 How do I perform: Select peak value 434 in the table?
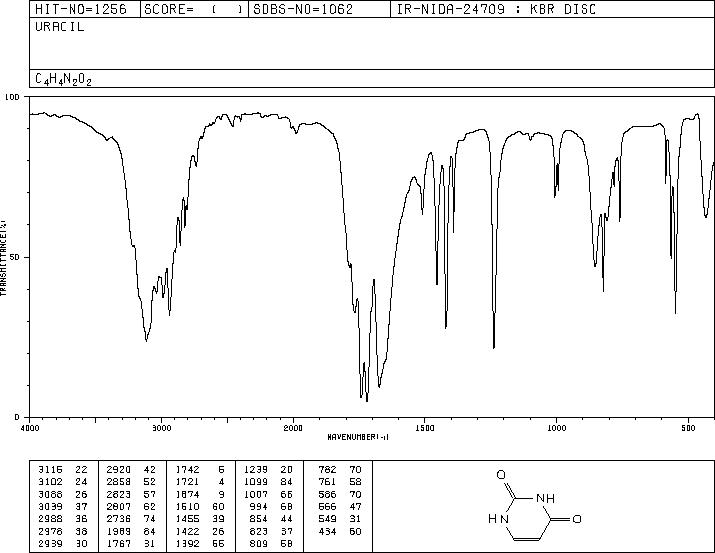click(327, 532)
